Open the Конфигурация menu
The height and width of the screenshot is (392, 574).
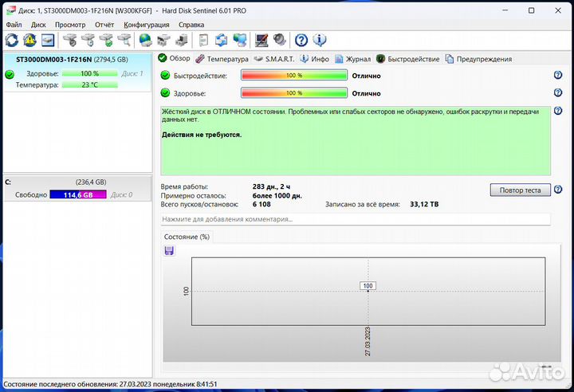[147, 25]
